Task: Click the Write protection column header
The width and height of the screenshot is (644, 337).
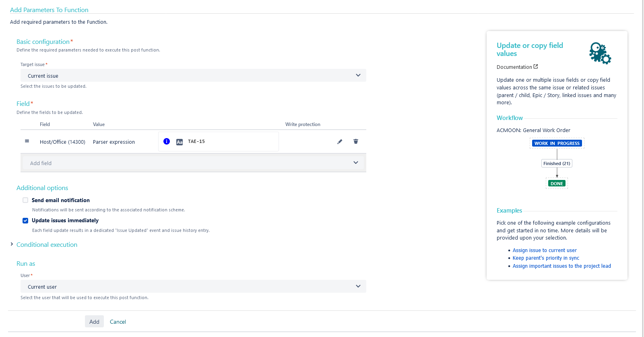Action: (303, 124)
